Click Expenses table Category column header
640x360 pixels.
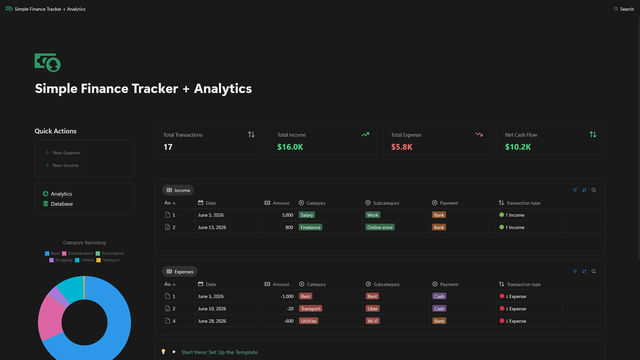(312, 284)
